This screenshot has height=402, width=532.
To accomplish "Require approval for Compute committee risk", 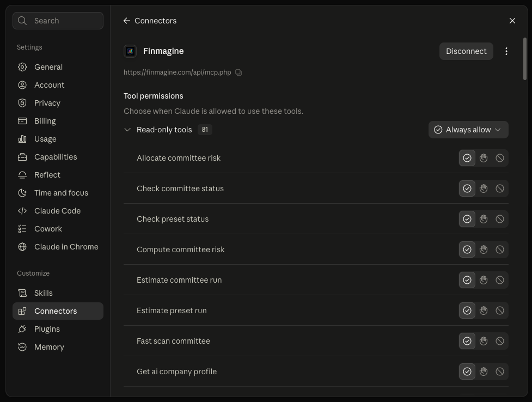I will [x=484, y=249].
